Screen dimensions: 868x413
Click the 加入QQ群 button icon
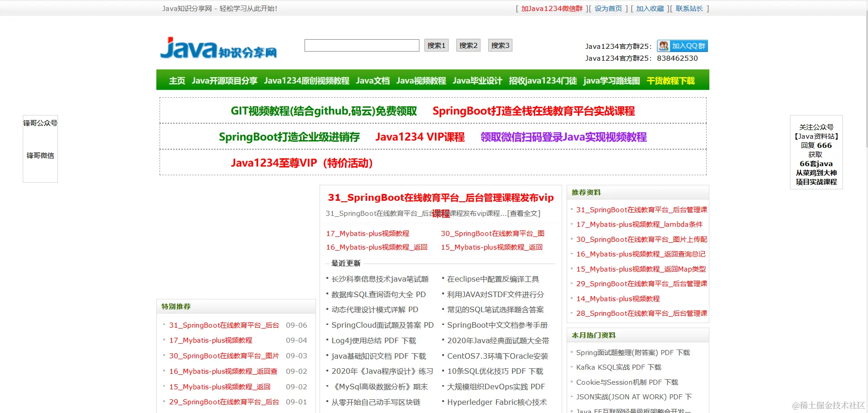(x=682, y=46)
